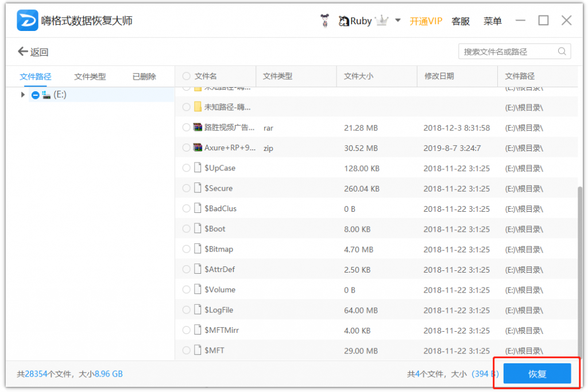Check the Axure+RP+9 zip row checkbox

click(x=187, y=148)
